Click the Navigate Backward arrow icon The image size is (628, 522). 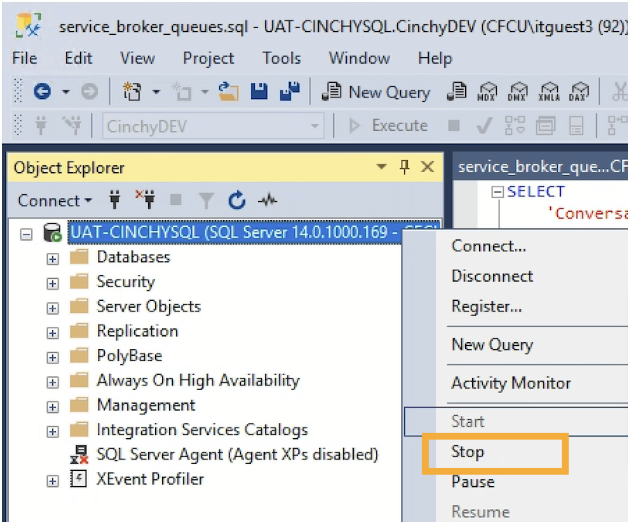42,92
